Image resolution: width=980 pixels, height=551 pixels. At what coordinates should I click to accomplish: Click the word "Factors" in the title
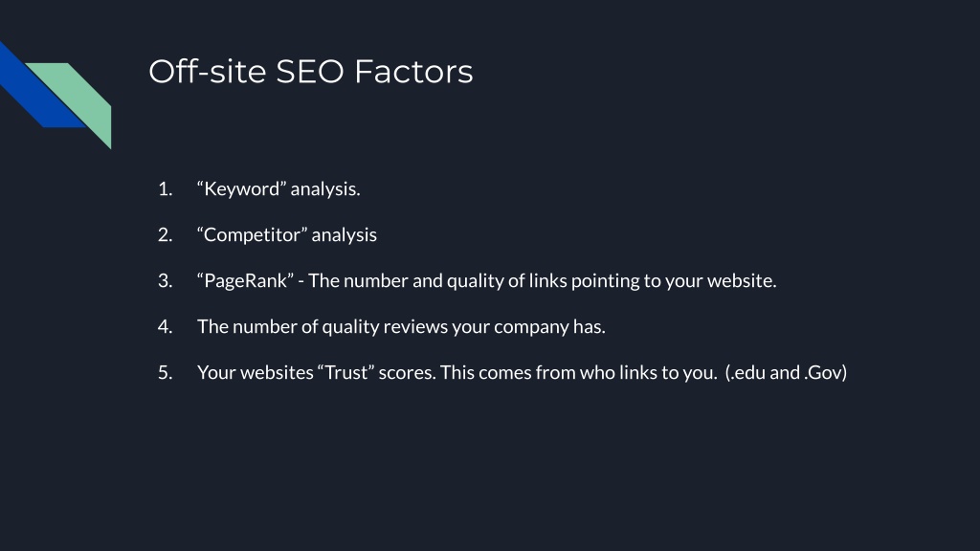point(413,71)
